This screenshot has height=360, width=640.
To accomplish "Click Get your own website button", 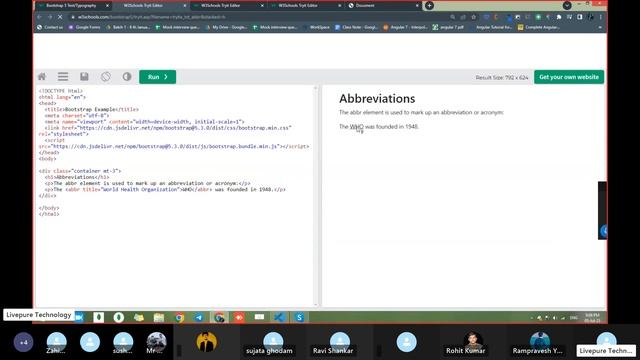I will (569, 77).
